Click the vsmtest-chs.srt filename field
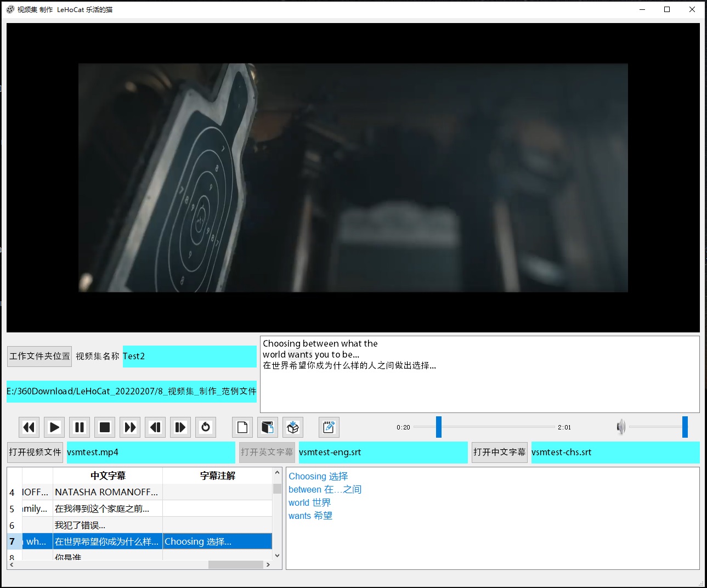 coord(615,453)
